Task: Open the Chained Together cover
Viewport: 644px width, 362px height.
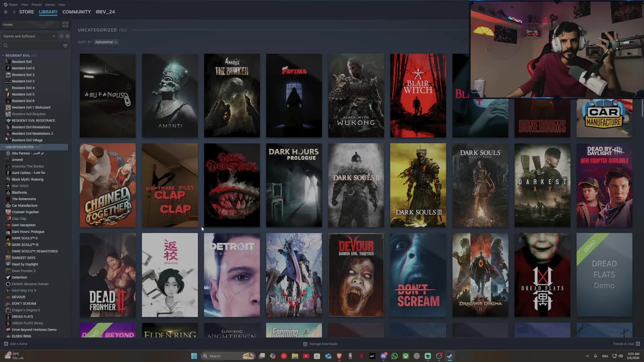Action: 108,186
